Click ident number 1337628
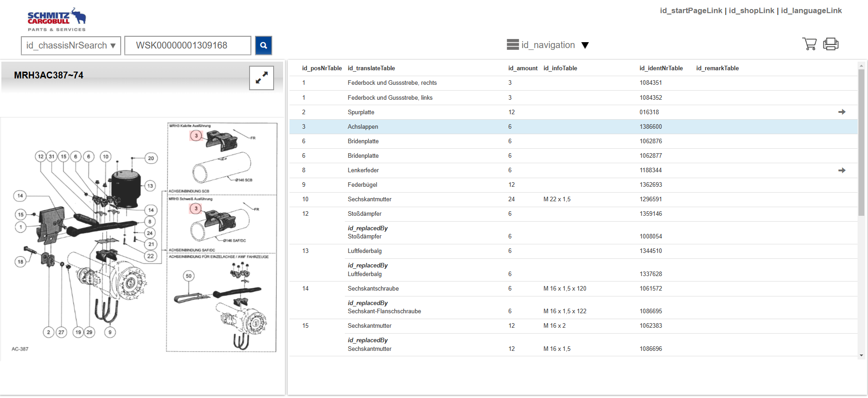This screenshot has height=398, width=868. [651, 274]
